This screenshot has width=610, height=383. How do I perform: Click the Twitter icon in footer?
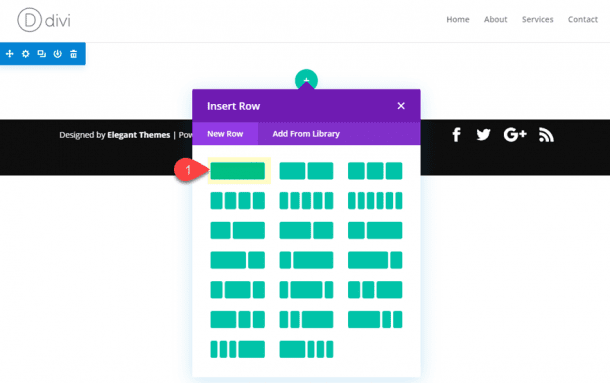pyautogui.click(x=484, y=135)
